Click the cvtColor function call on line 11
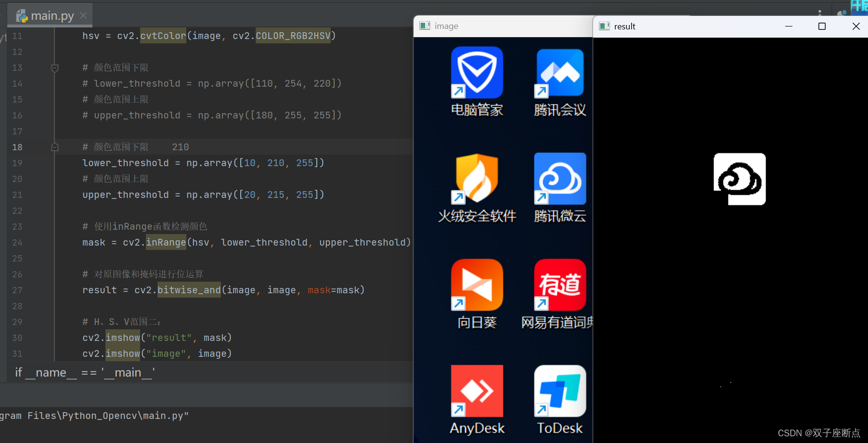 pyautogui.click(x=163, y=36)
